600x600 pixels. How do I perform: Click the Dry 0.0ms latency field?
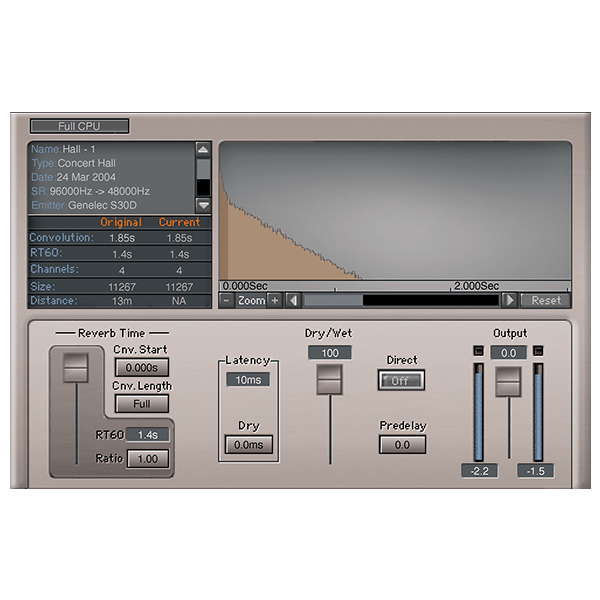coord(248,445)
